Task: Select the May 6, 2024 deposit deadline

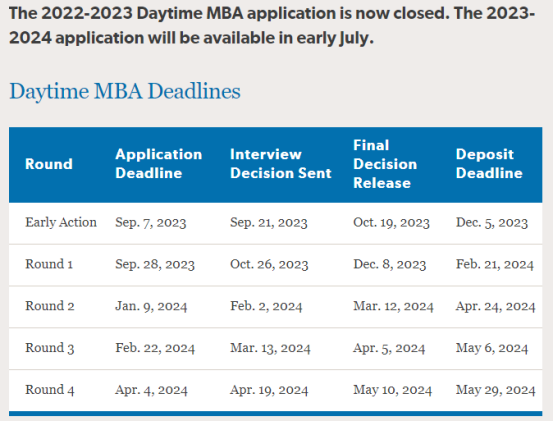Action: (492, 348)
